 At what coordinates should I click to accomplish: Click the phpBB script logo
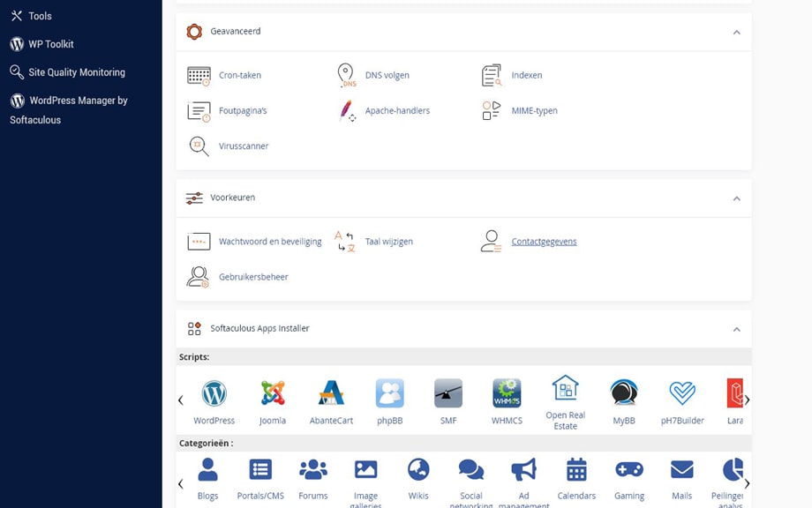[390, 393]
